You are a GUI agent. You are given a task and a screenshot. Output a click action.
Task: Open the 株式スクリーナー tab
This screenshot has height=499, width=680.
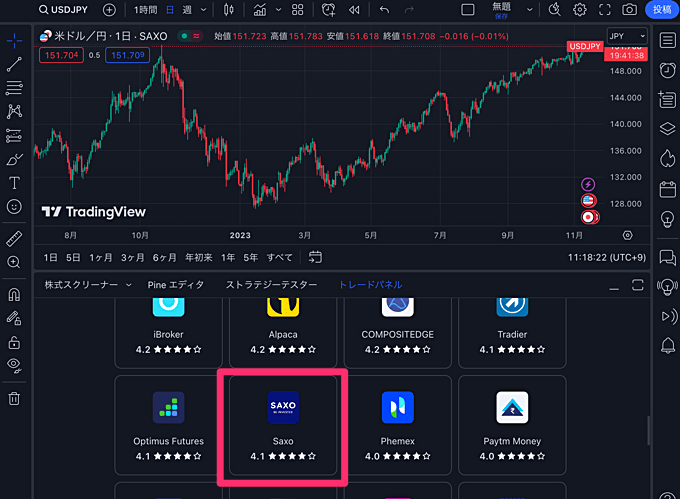click(x=81, y=285)
